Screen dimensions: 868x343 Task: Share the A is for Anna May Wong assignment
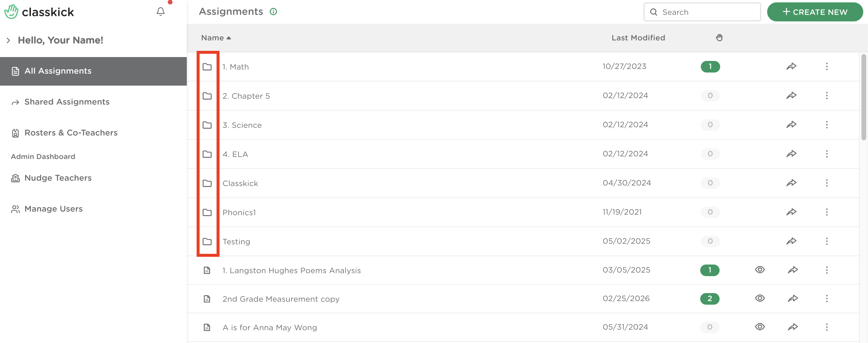tap(793, 327)
